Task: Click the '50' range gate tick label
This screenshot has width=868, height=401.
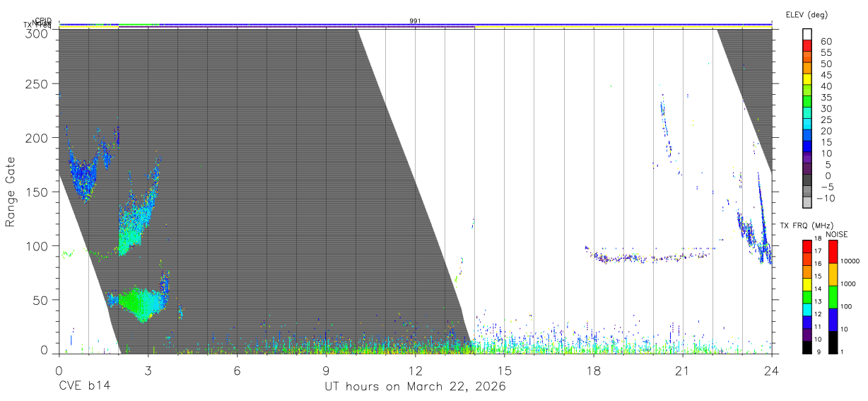Action: pos(42,299)
